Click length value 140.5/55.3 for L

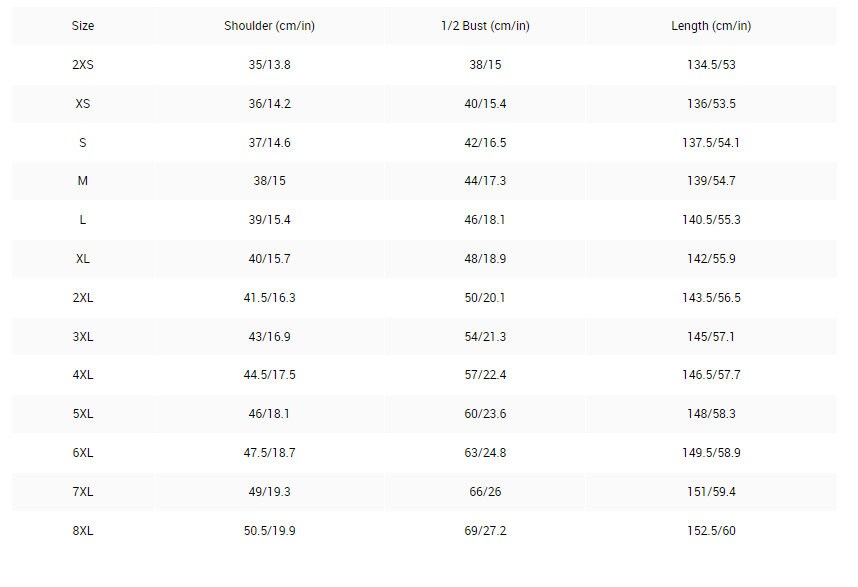coord(710,220)
